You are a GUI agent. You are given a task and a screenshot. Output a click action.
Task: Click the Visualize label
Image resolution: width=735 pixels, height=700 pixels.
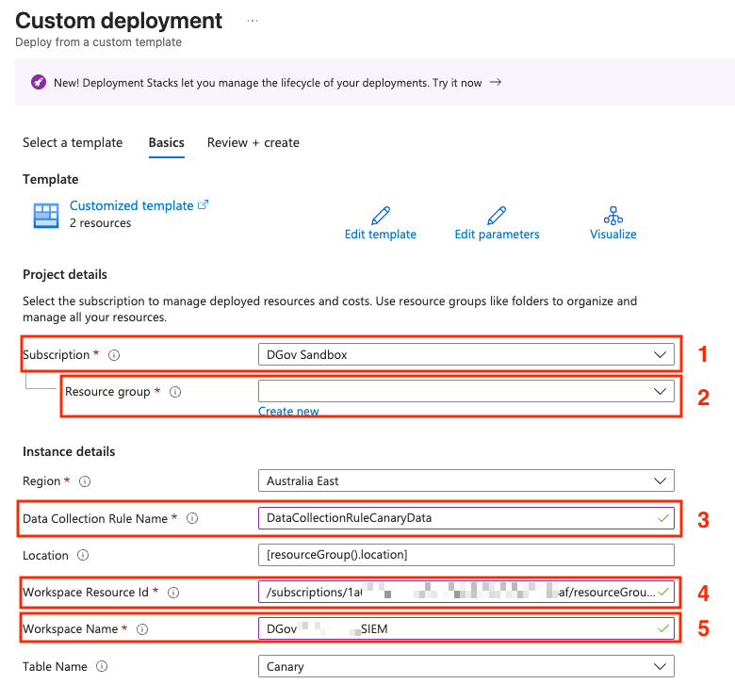(613, 235)
